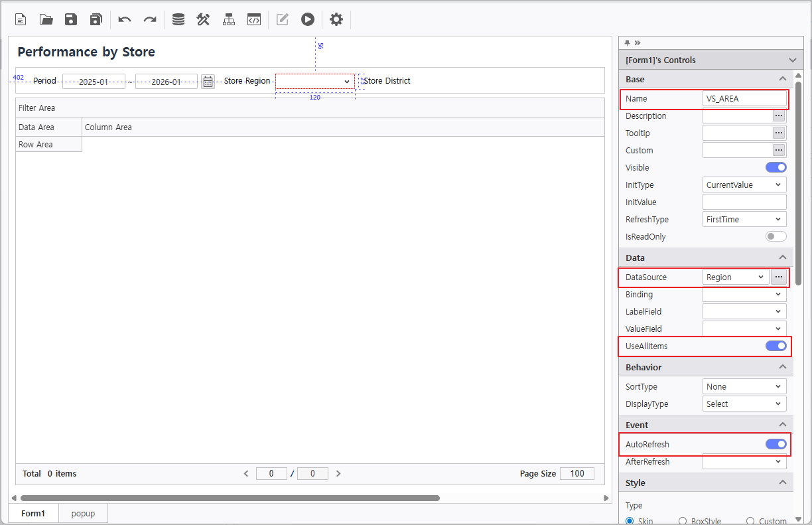Collapse the Behavior section

[782, 367]
